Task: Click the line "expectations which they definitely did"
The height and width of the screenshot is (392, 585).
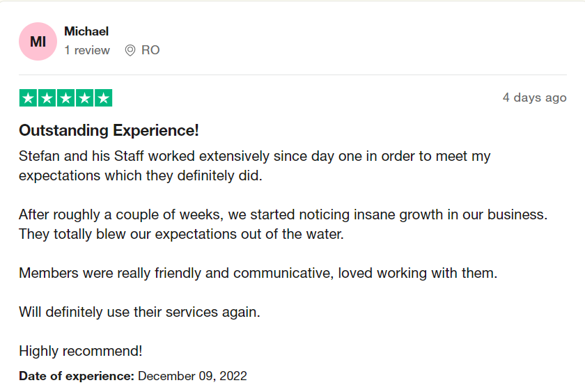Action: click(140, 175)
